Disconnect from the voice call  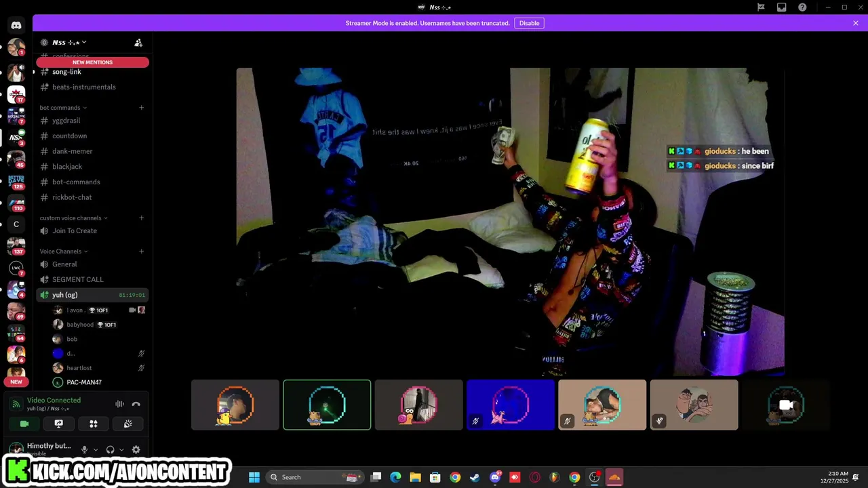[136, 404]
